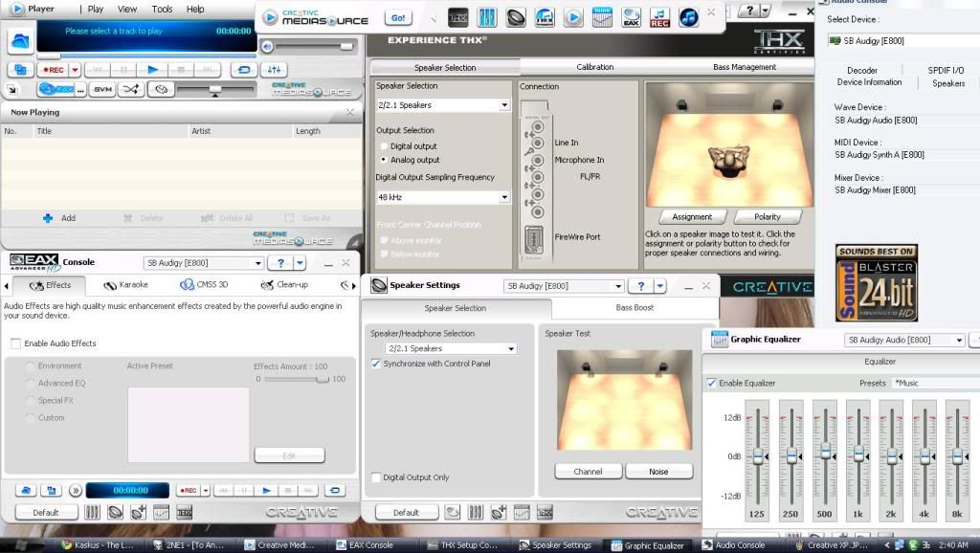The image size is (980, 553).
Task: Click the SVM button in Player
Action: point(102,89)
